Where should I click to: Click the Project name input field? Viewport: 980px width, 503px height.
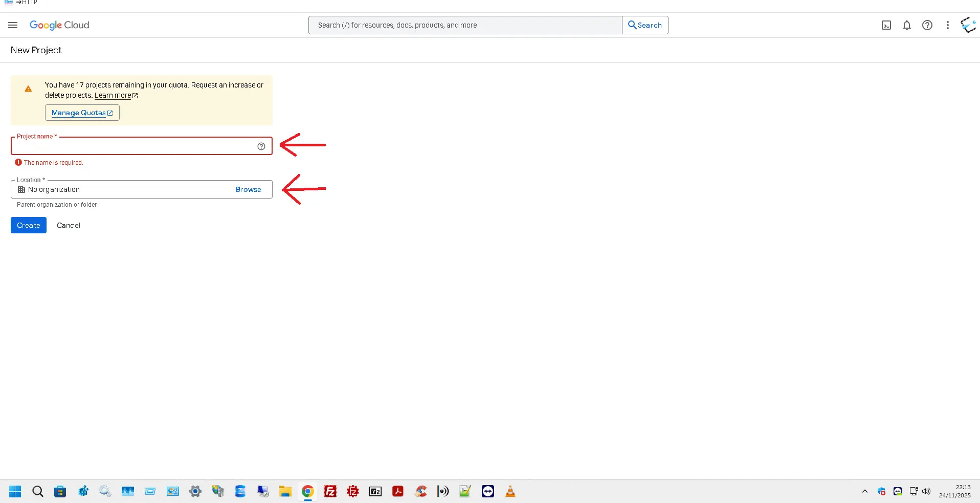tap(133, 146)
